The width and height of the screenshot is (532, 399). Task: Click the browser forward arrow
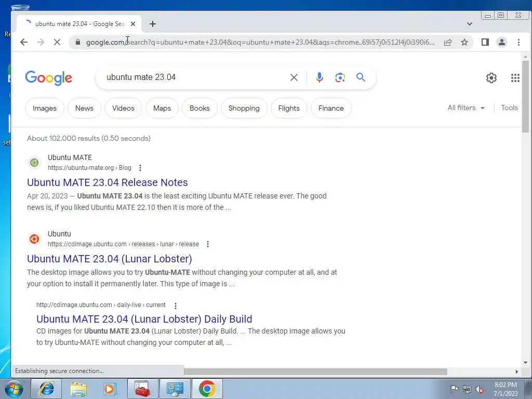point(41,42)
